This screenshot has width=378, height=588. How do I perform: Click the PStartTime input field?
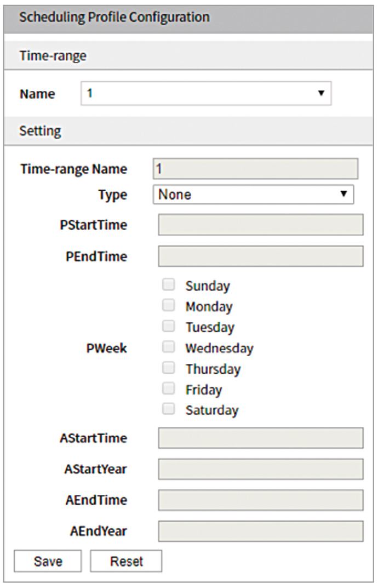pos(260,225)
